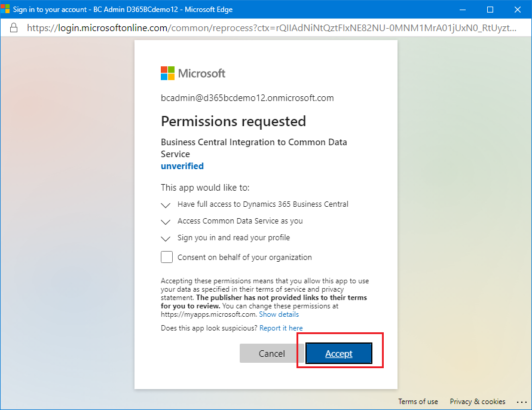This screenshot has width=532, height=410.
Task: Click the Show details link
Action: click(279, 314)
